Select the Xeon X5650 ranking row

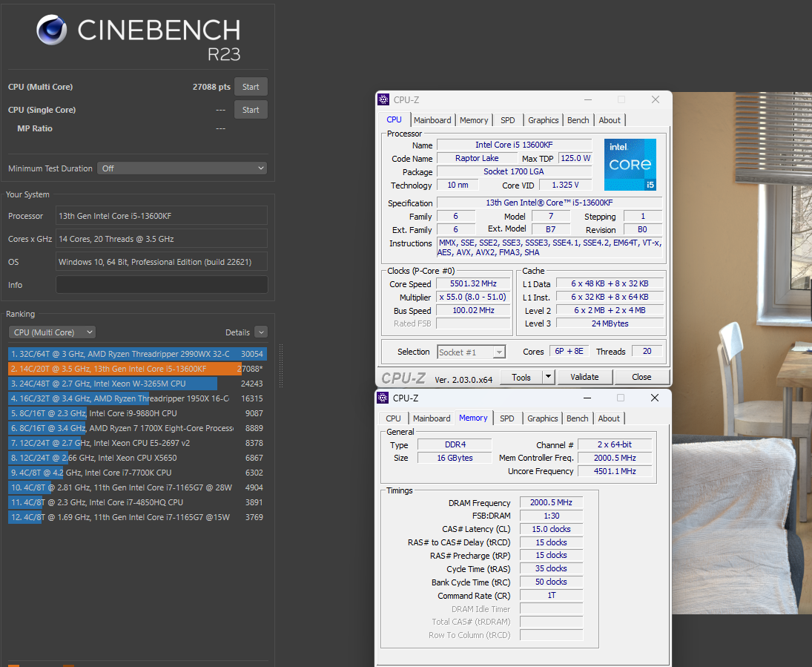tap(137, 458)
